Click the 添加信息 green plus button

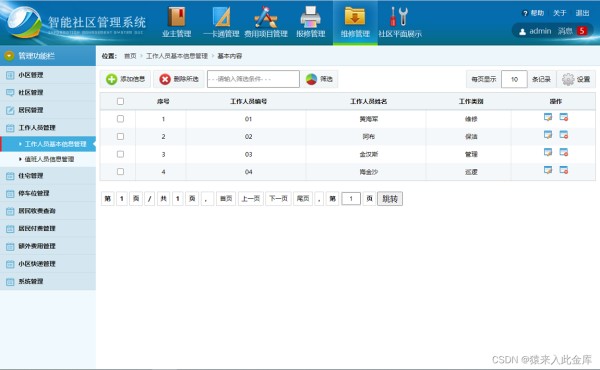(126, 79)
